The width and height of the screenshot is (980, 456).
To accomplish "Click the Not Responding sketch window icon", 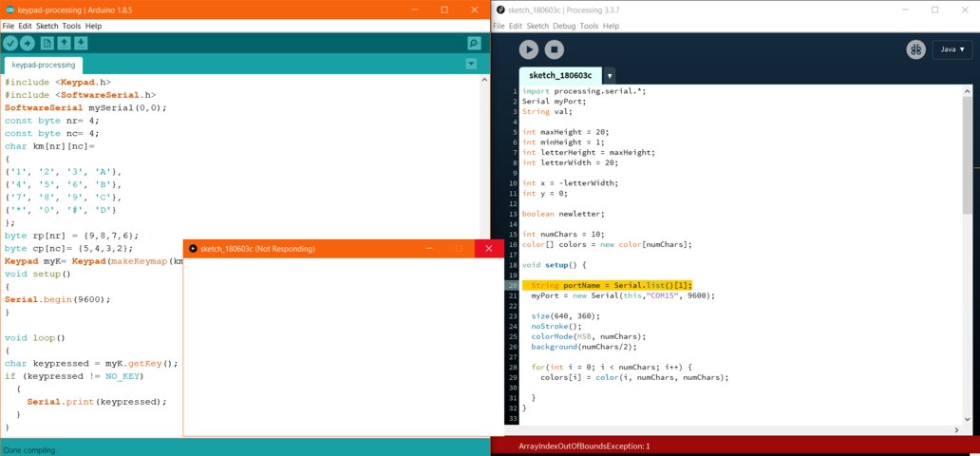I will (x=193, y=249).
